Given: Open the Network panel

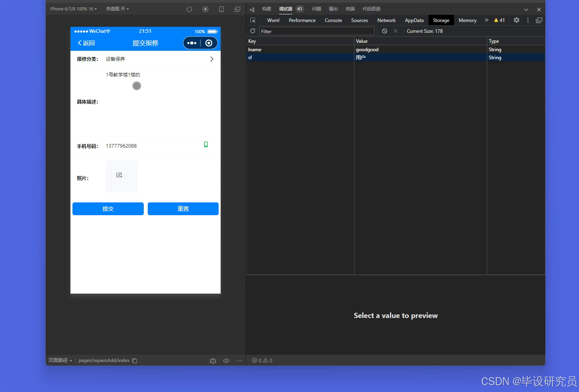Looking at the screenshot, I should 386,20.
